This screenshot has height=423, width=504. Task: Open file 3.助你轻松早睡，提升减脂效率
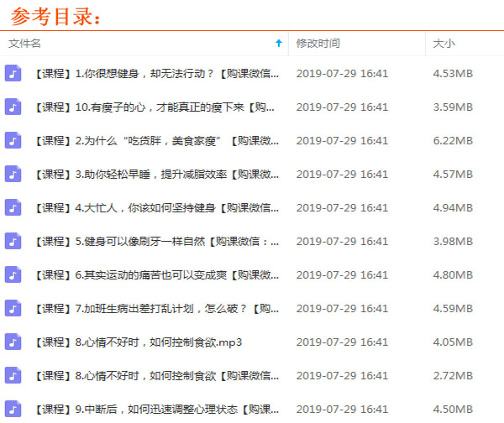point(155,174)
